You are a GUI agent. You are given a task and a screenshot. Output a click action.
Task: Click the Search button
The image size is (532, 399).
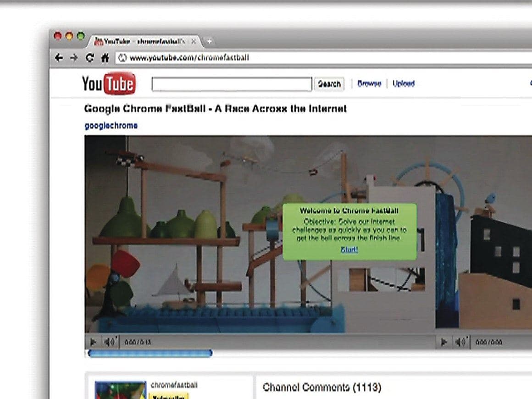tap(329, 84)
